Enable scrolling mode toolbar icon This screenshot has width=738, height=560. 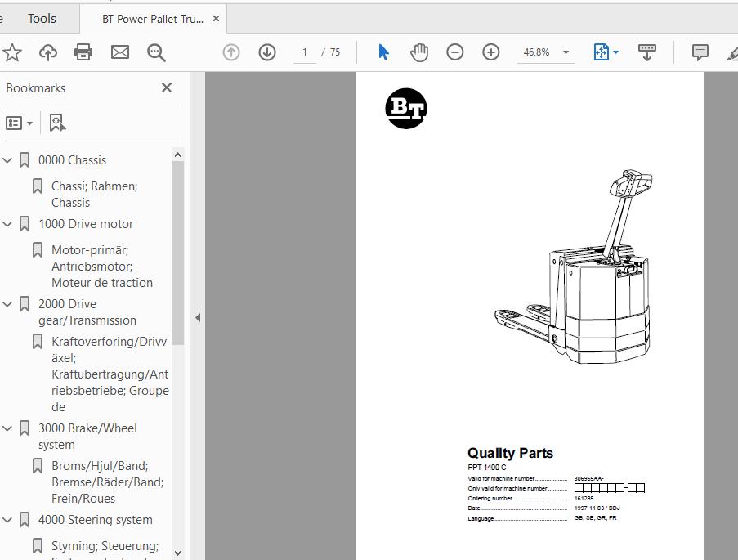point(646,52)
